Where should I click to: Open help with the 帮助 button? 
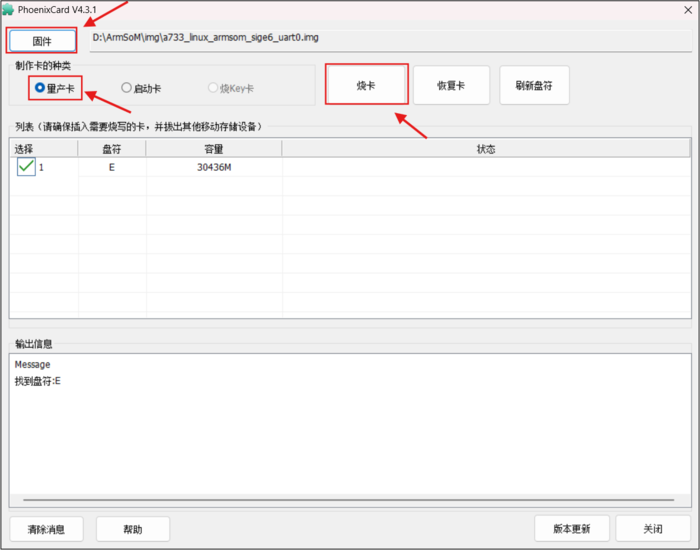tap(133, 529)
